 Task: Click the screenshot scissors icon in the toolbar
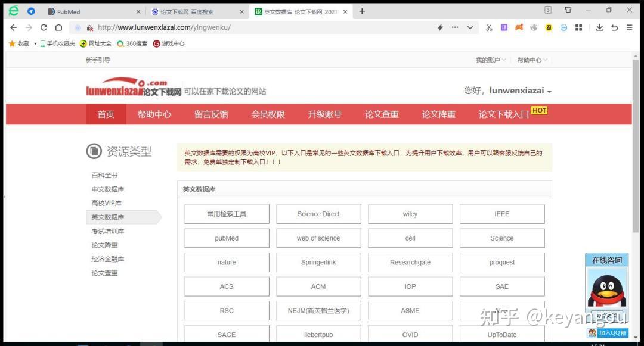point(489,27)
